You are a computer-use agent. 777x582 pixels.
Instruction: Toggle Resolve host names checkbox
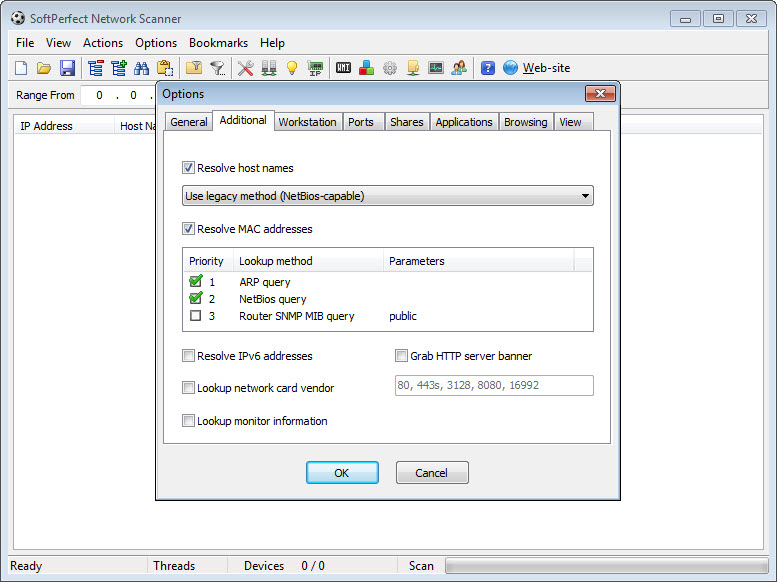point(188,168)
